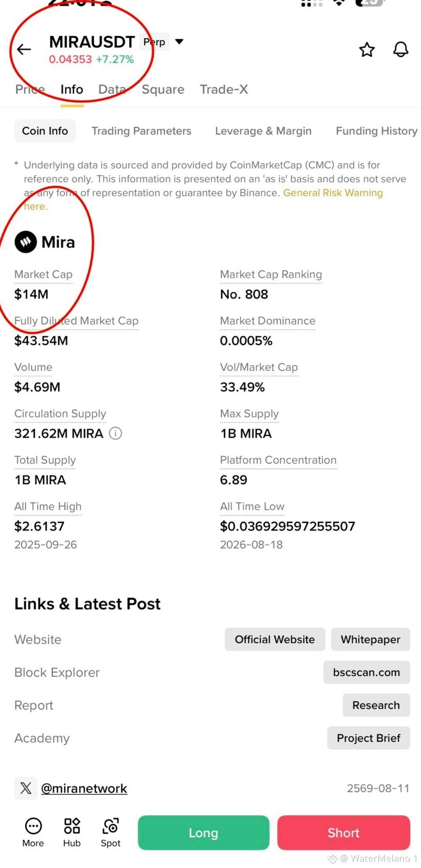Open the @miranetwork profile link
The image size is (421, 868).
click(84, 788)
